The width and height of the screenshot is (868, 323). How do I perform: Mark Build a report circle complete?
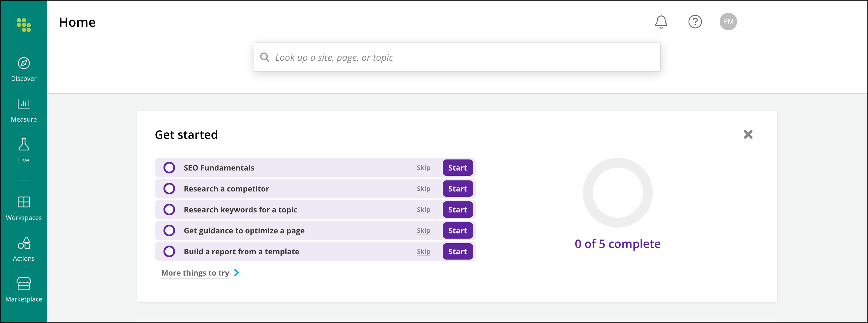click(x=169, y=251)
